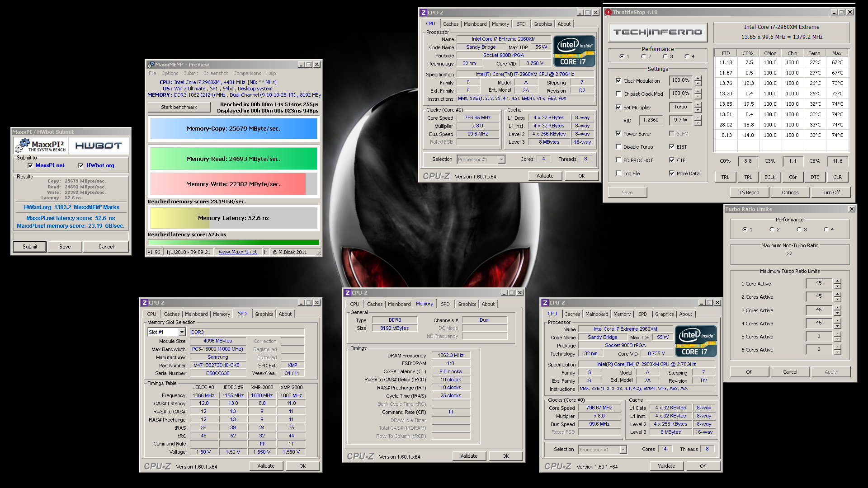Switch to Caches tab in top CPU-Z
This screenshot has height=488, width=868.
click(x=450, y=24)
